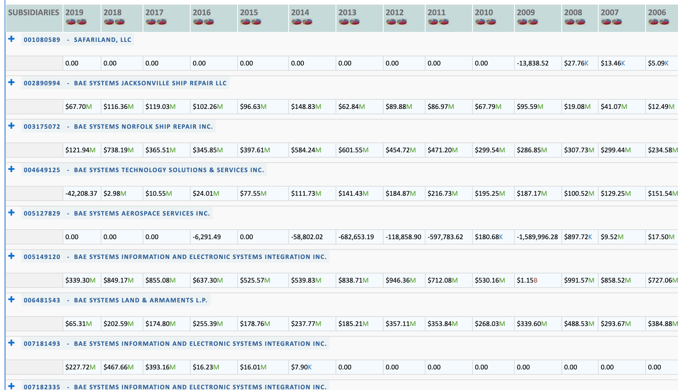Click the $7.90K cell in the 2014 column
Viewport: 678px width, 390px height.
312,367
